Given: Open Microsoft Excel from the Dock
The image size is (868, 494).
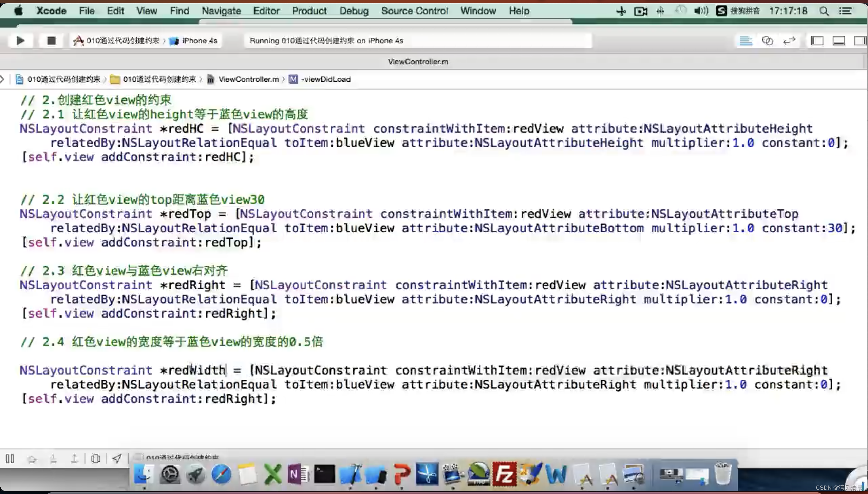Looking at the screenshot, I should point(273,474).
